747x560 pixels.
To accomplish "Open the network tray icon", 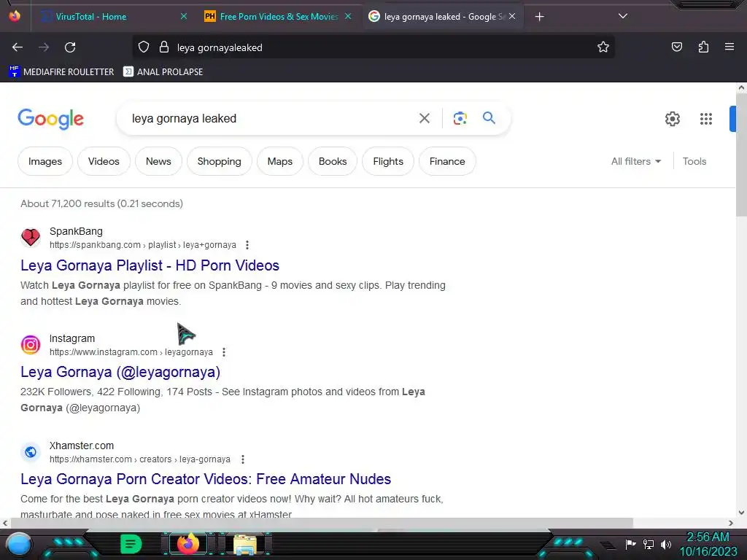I will 649,544.
